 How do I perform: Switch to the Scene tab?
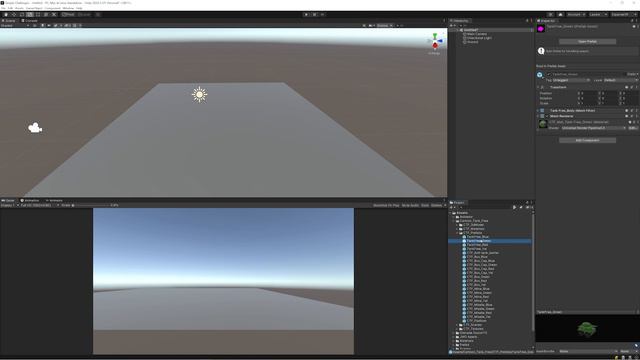click(9, 20)
